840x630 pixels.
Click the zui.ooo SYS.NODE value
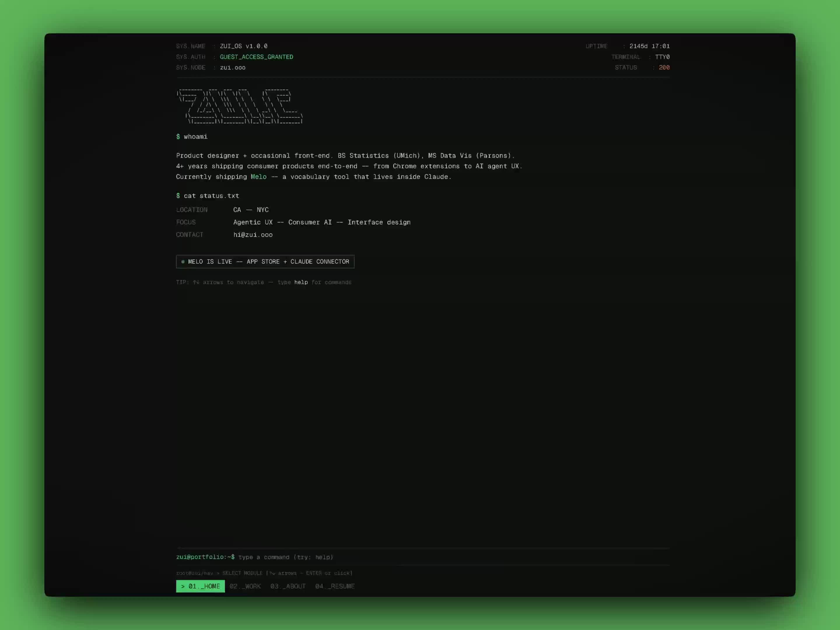[x=232, y=67]
